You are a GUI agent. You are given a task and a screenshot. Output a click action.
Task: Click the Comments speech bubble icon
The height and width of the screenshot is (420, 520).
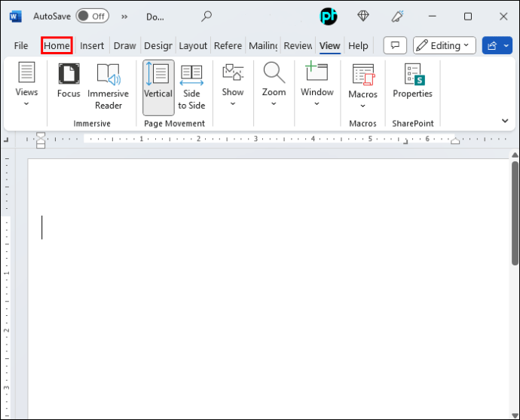coord(395,45)
